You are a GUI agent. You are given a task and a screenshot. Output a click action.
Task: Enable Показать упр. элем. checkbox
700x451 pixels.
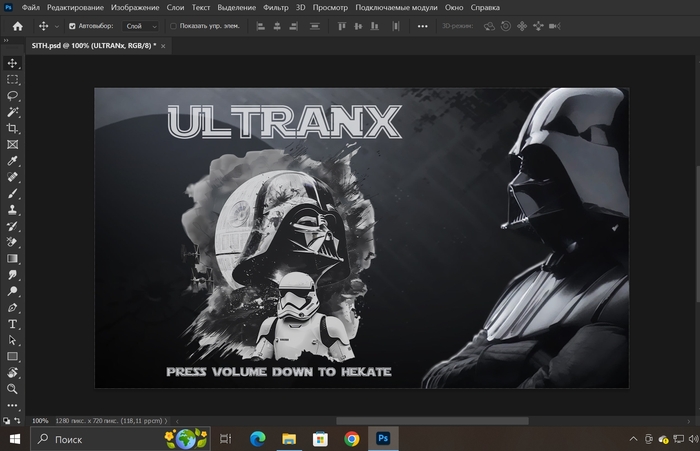pos(173,26)
